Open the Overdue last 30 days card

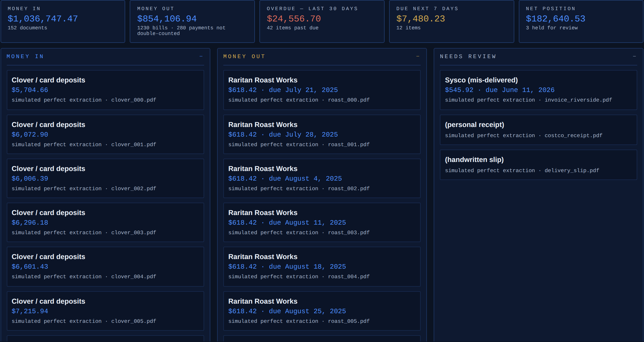pyautogui.click(x=322, y=21)
